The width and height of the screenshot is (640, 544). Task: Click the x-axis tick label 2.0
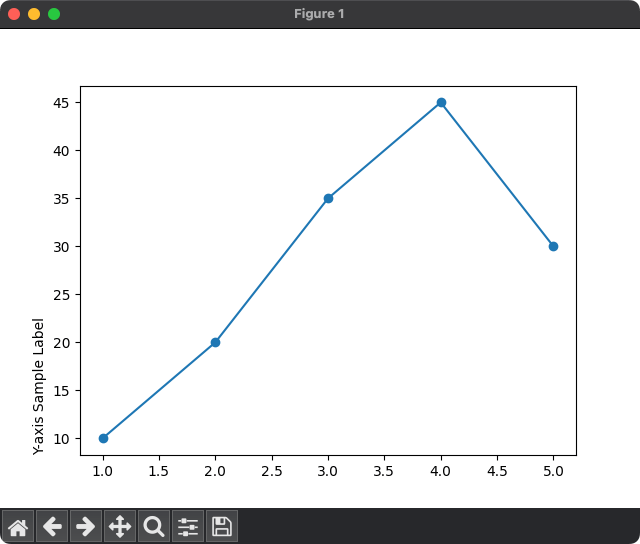215,471
